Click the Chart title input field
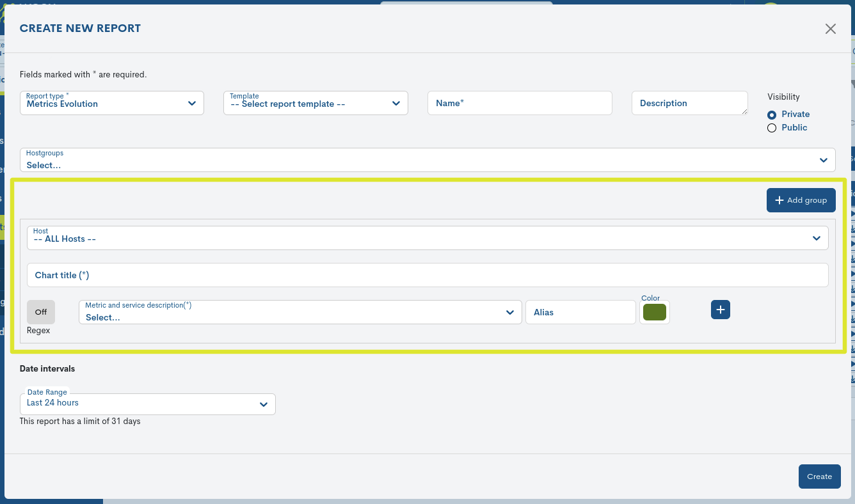 pos(427,275)
